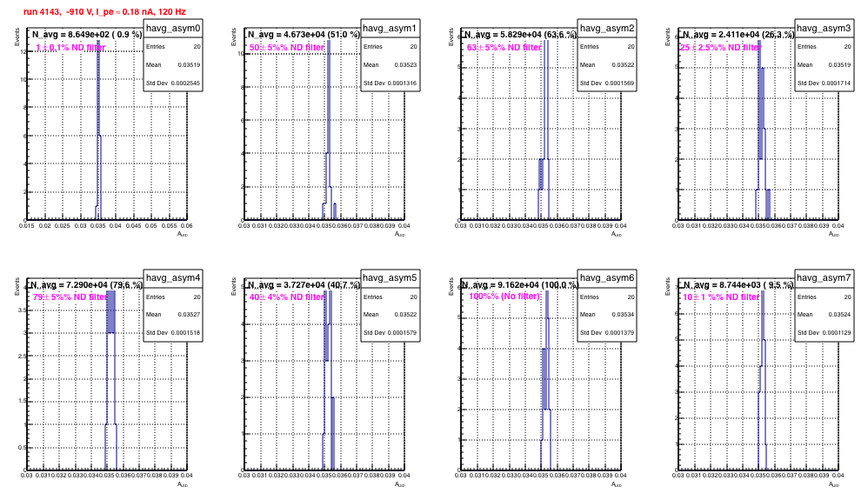Pick the magenta 100% (No filter) label
The height and width of the screenshot is (500, 868).
tap(504, 297)
